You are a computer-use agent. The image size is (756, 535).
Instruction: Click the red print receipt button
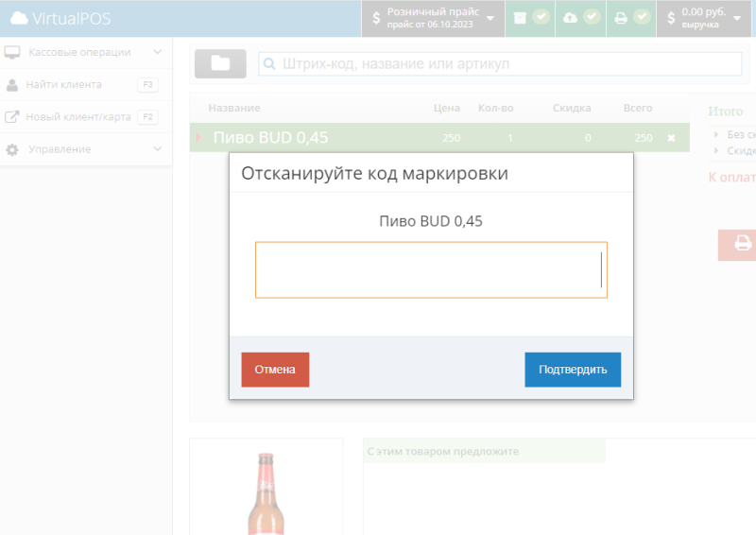(x=738, y=245)
